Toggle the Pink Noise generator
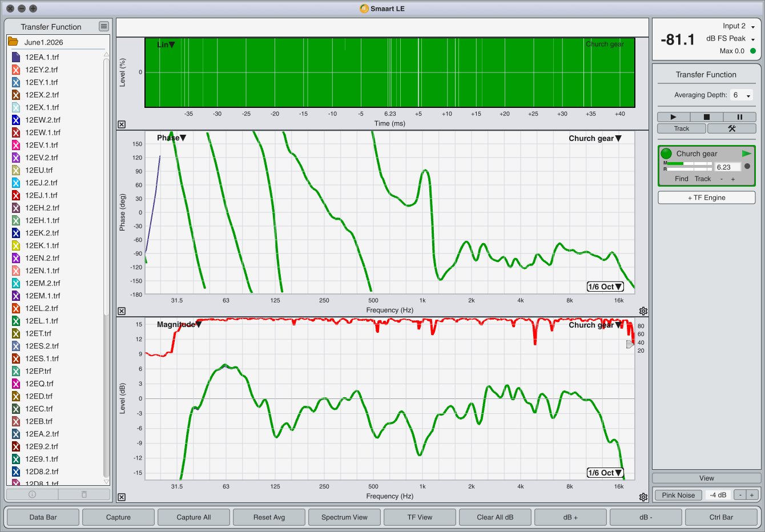Image resolution: width=765 pixels, height=532 pixels. 679,495
